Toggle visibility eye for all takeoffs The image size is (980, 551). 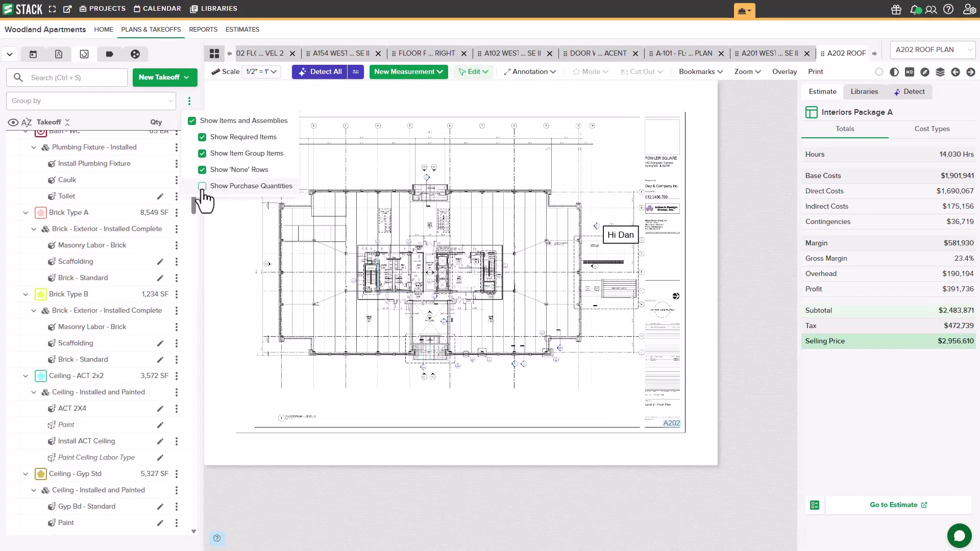click(13, 122)
